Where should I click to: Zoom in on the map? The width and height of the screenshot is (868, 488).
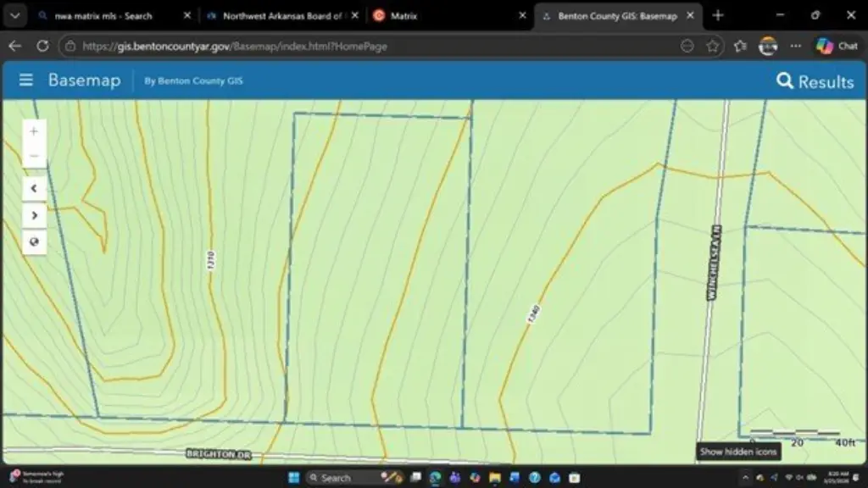34,131
